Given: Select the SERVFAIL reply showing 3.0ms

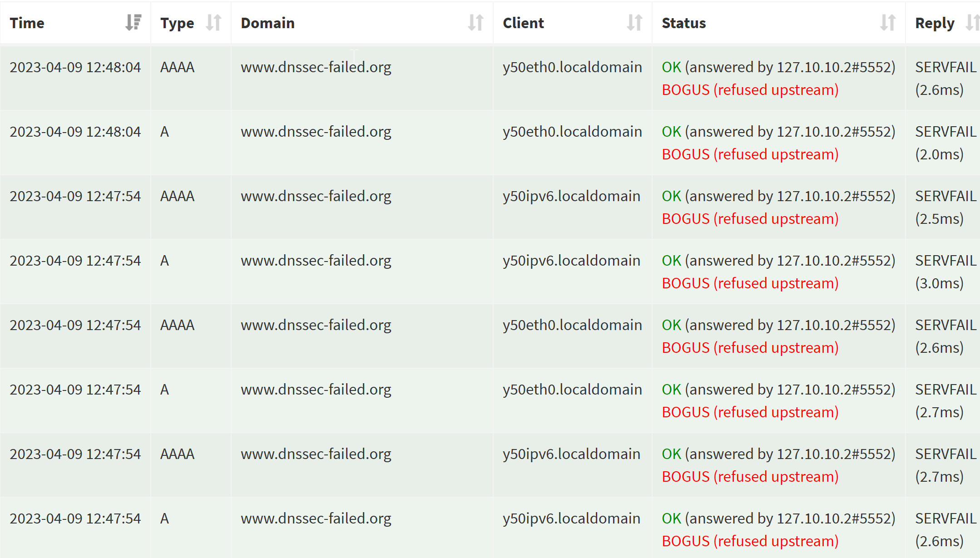Looking at the screenshot, I should pos(945,272).
